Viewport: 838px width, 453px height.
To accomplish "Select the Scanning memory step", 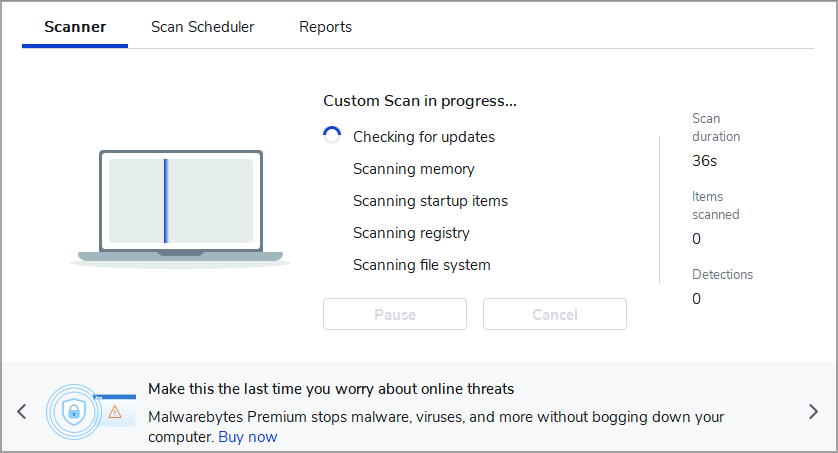I will [414, 169].
